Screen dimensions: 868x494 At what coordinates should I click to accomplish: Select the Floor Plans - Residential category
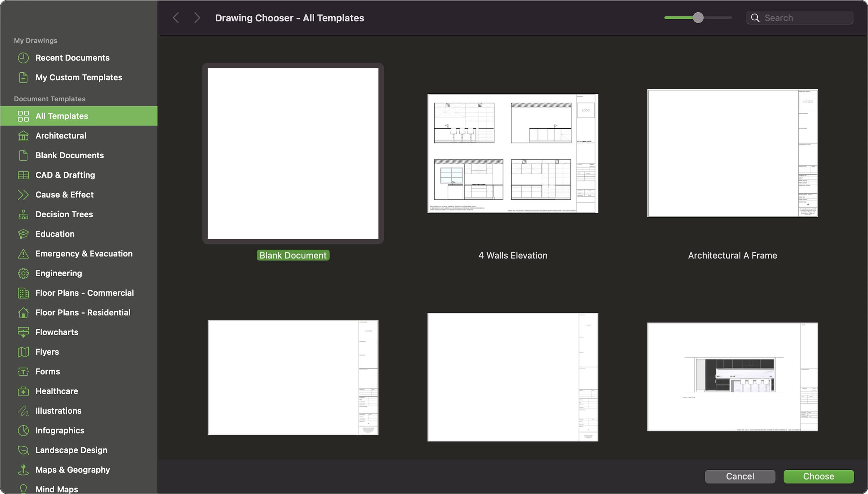point(83,313)
